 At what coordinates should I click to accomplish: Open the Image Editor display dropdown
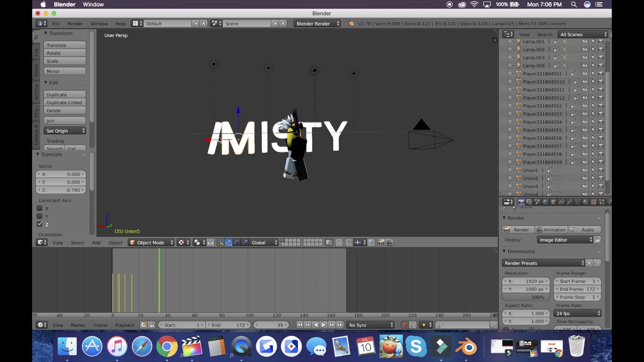[x=566, y=240]
